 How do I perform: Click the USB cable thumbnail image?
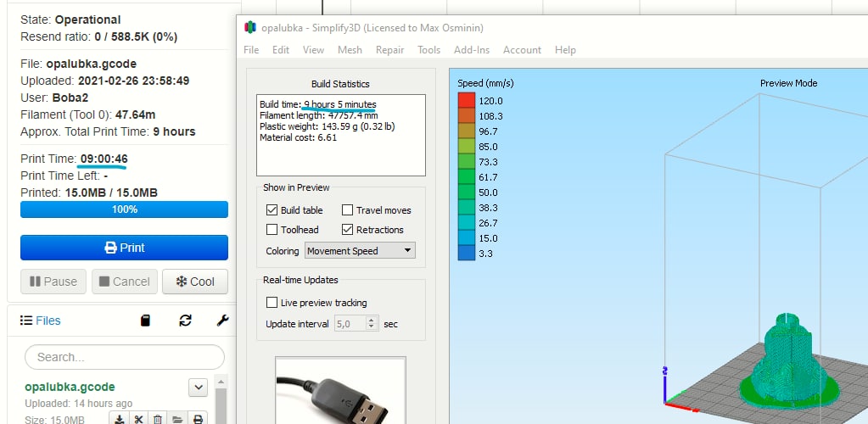tap(340, 391)
